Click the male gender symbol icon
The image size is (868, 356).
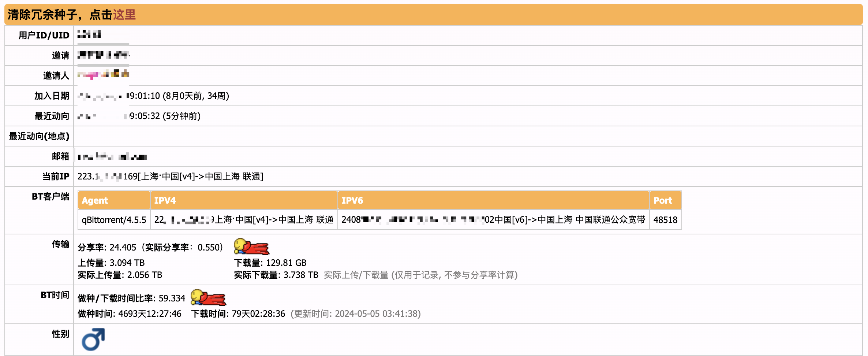click(x=93, y=339)
